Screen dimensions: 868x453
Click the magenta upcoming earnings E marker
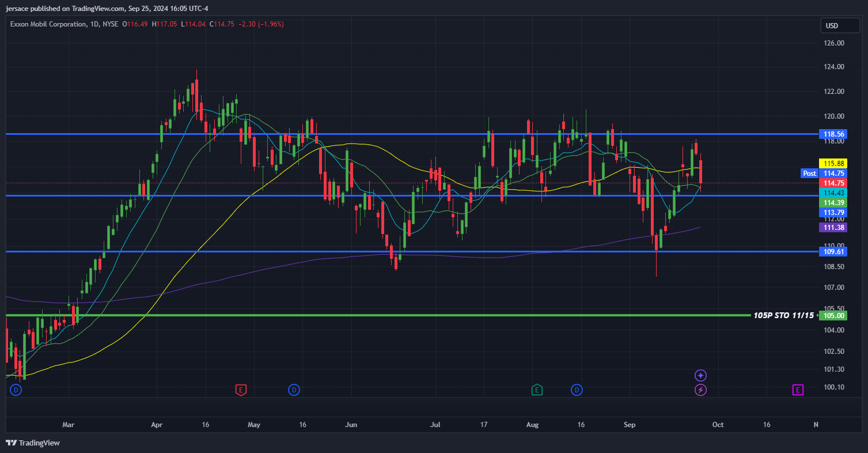pos(798,390)
